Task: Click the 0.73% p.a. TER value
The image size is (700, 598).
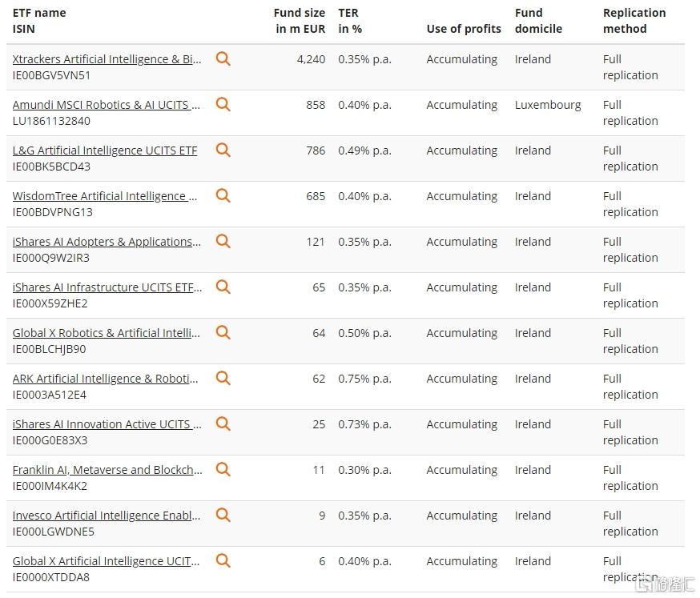Action: [x=364, y=424]
